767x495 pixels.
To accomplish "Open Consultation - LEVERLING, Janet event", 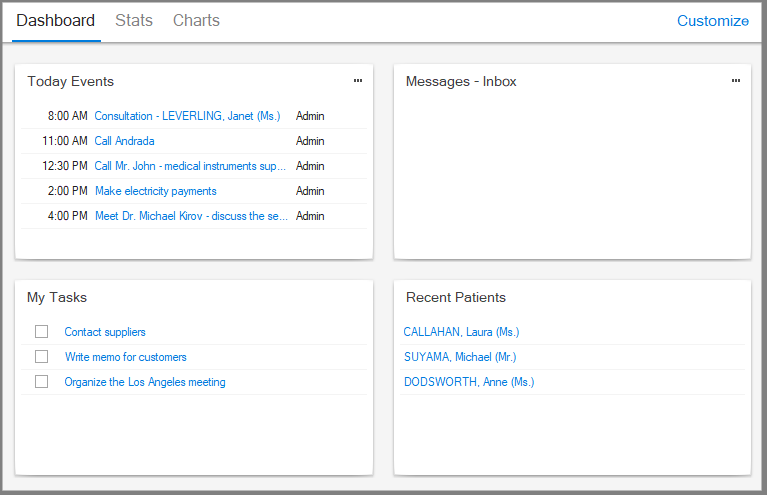I will 187,116.
